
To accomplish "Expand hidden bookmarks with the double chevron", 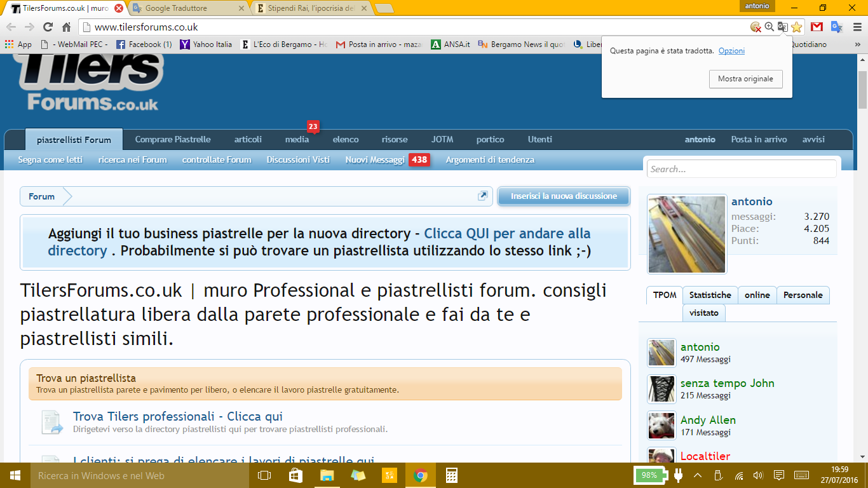I will coord(858,44).
